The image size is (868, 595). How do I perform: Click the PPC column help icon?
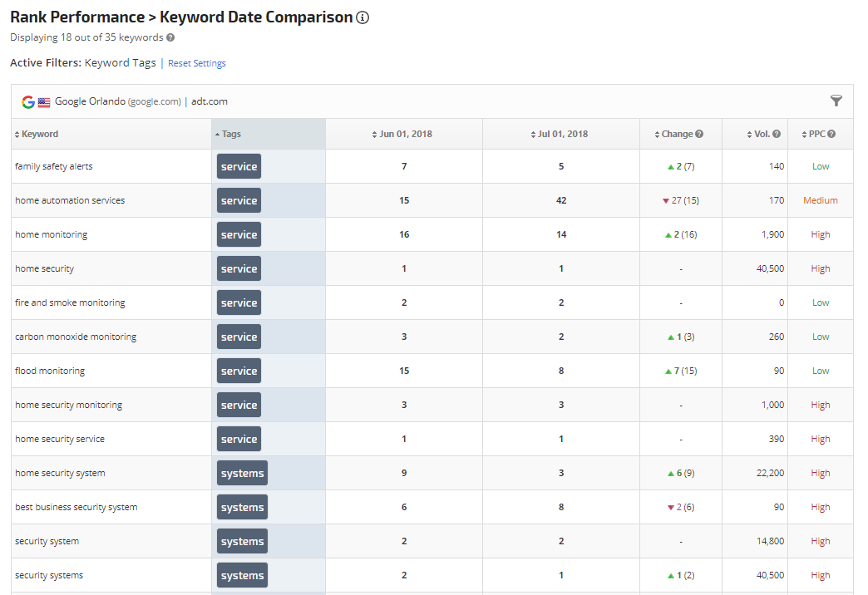(831, 134)
